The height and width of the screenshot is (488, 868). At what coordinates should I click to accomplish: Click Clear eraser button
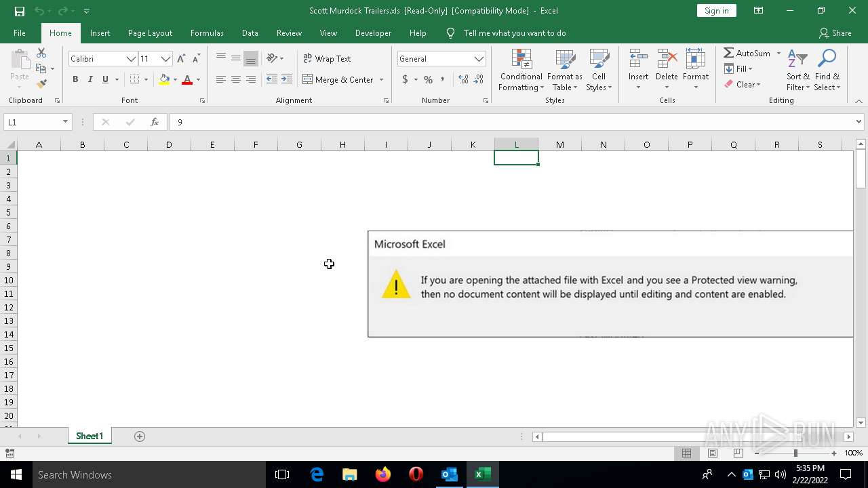[742, 84]
